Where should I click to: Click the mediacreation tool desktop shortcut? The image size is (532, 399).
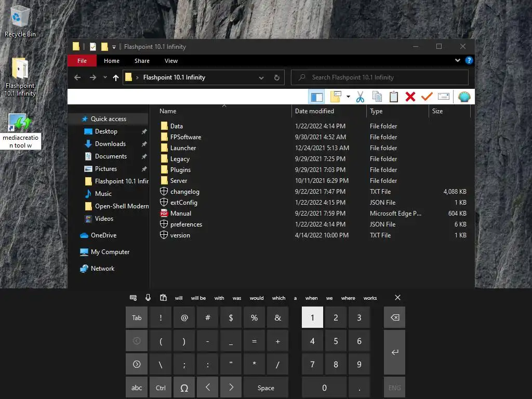(x=20, y=131)
